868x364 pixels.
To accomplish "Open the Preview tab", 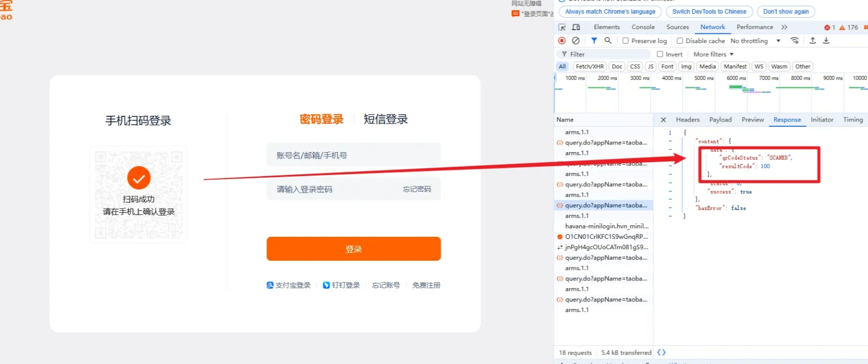I will click(x=752, y=120).
